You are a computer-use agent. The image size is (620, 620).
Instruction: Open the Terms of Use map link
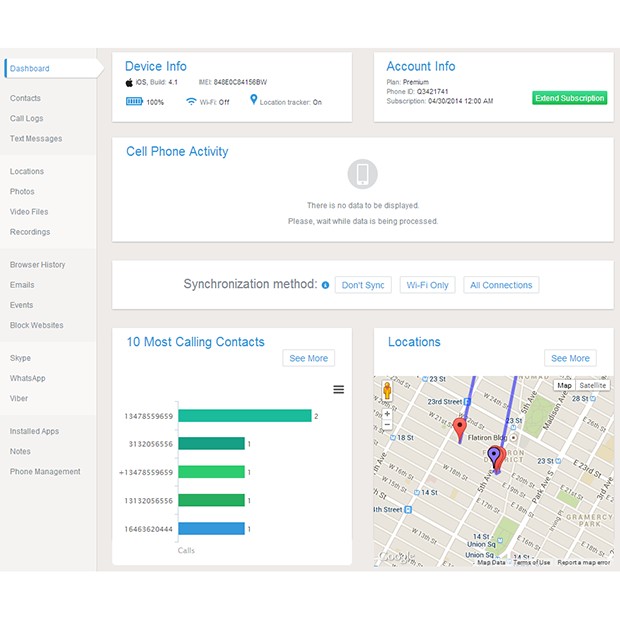531,563
